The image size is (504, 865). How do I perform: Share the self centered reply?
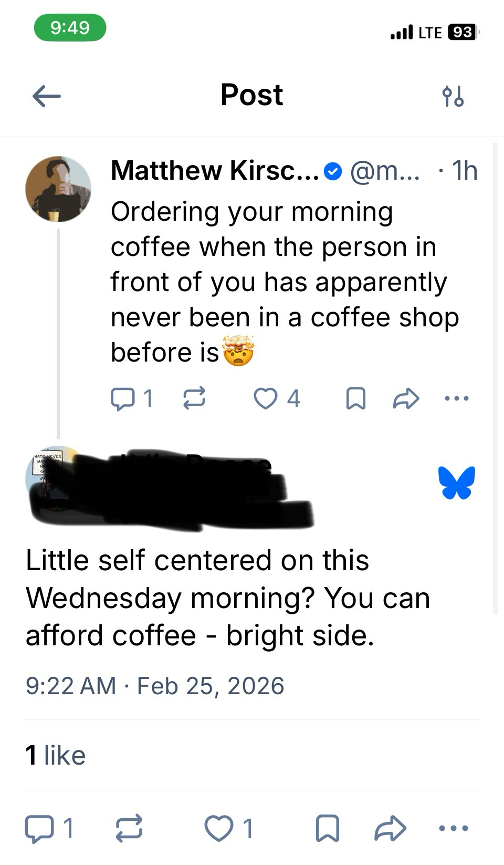[390, 829]
